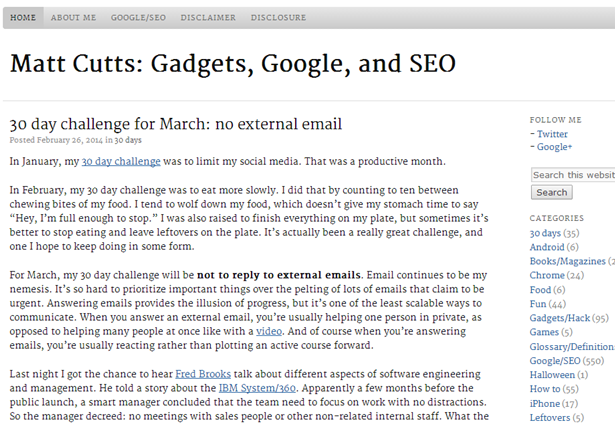Open the '30 days' category in sidebar
This screenshot has width=615, height=424.
click(x=545, y=233)
